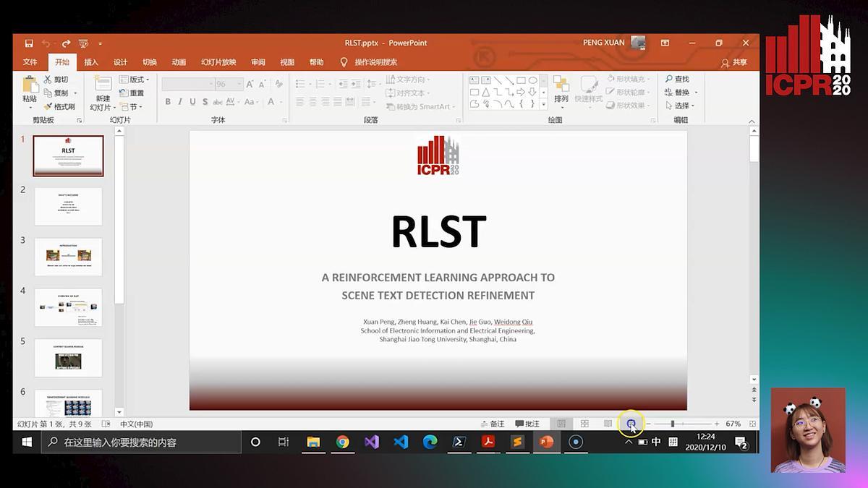This screenshot has width=868, height=488.
Task: Click the New Slide (新建幻灯片) icon
Action: (103, 85)
